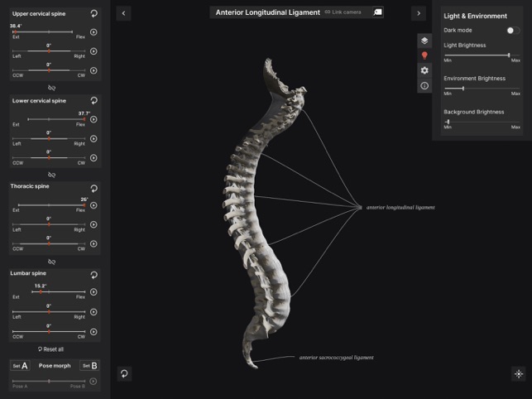Toggle the Dark mode switch
The width and height of the screenshot is (532, 399).
tap(512, 30)
